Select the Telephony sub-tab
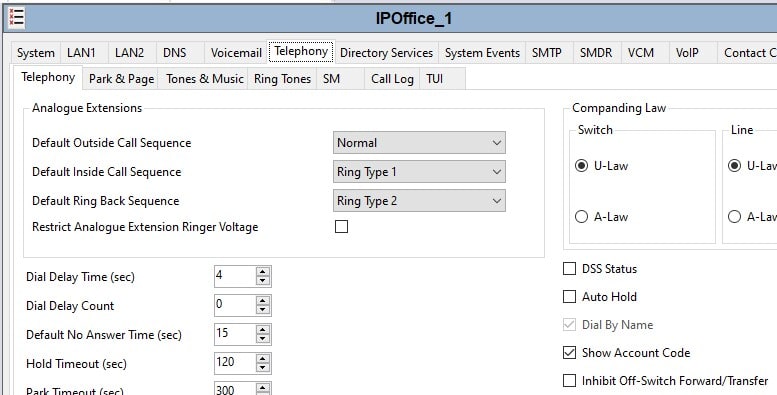The width and height of the screenshot is (777, 395). pyautogui.click(x=48, y=78)
